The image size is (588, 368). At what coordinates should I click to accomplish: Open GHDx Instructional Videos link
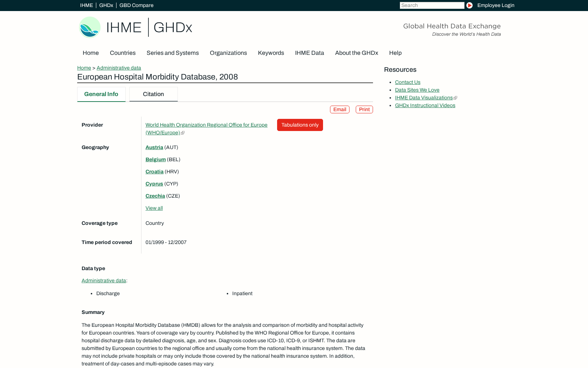click(425, 106)
